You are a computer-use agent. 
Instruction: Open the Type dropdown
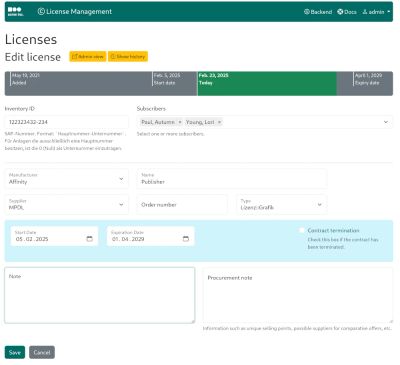(281, 204)
